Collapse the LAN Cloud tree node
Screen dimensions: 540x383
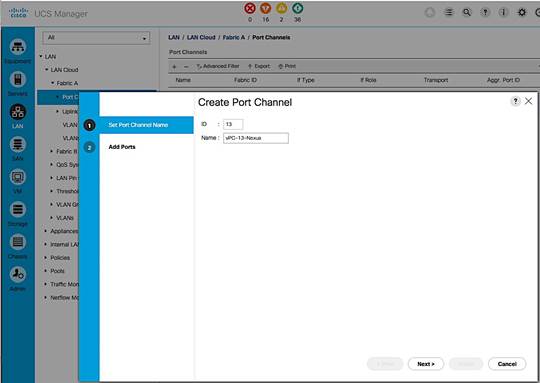(x=46, y=70)
